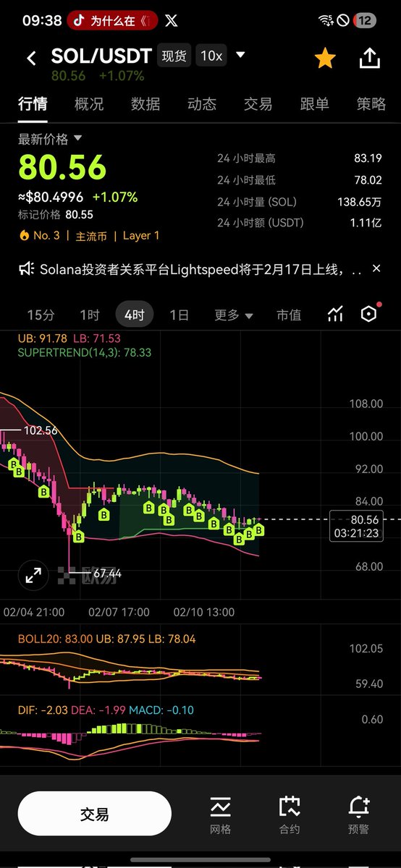
Task: Tap the 02/07 17:00 time axis label
Action: point(119,612)
